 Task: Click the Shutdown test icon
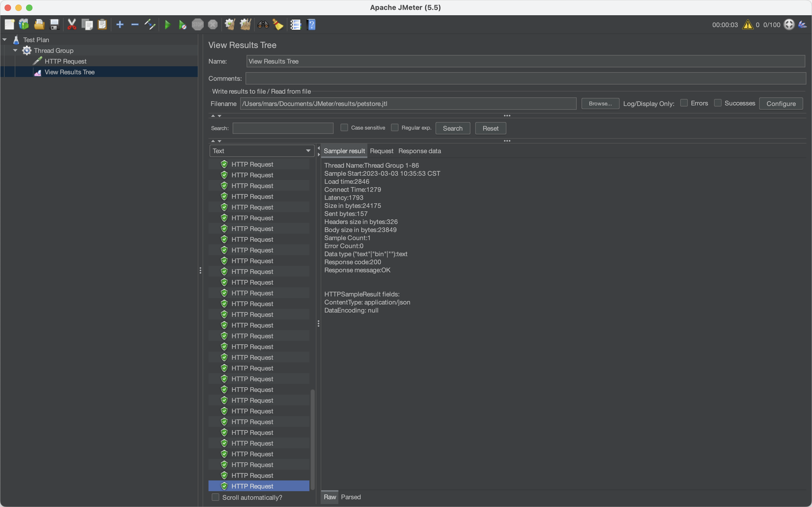pos(213,24)
